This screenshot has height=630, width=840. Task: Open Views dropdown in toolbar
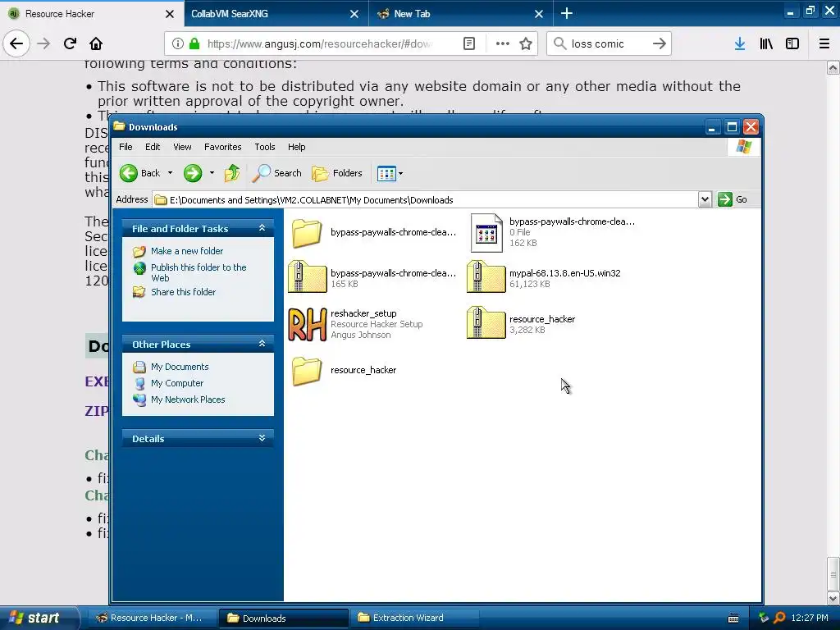(x=390, y=173)
